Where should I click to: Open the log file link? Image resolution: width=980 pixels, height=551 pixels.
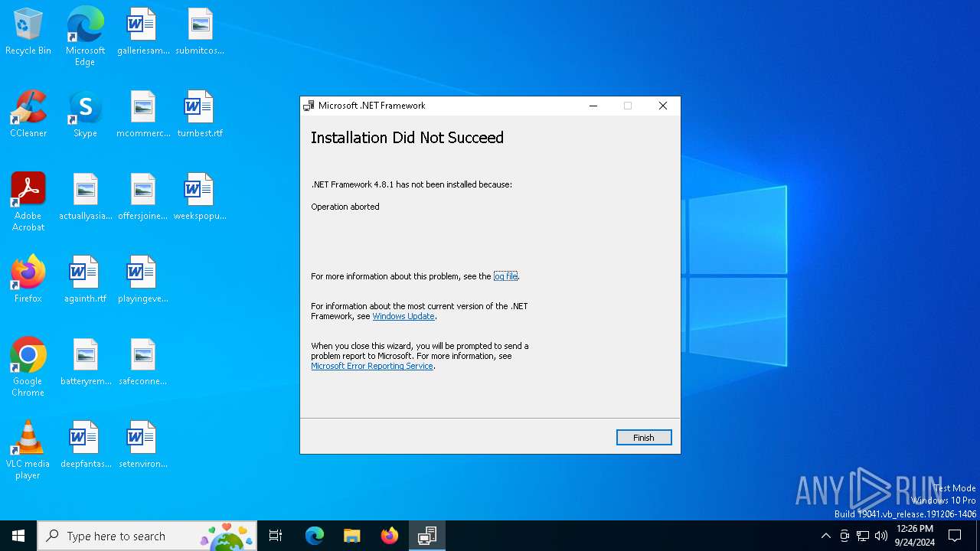505,276
